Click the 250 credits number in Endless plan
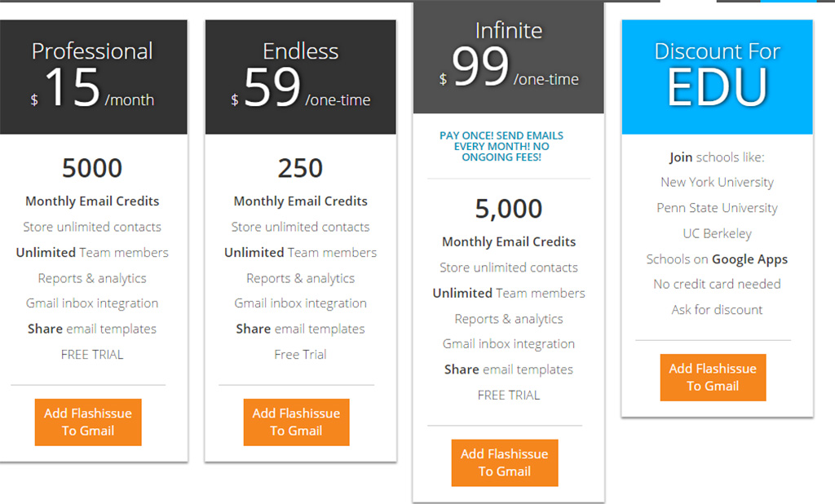This screenshot has width=835, height=504. pos(300,168)
